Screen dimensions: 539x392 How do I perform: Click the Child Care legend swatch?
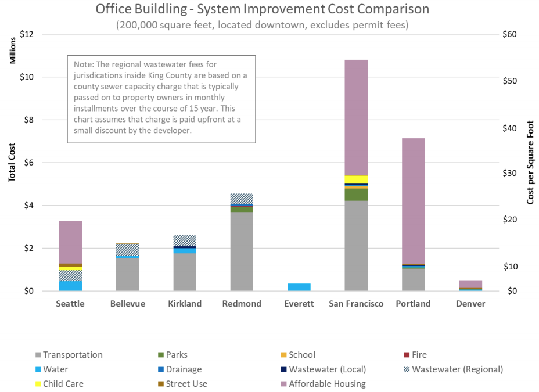[x=38, y=384]
